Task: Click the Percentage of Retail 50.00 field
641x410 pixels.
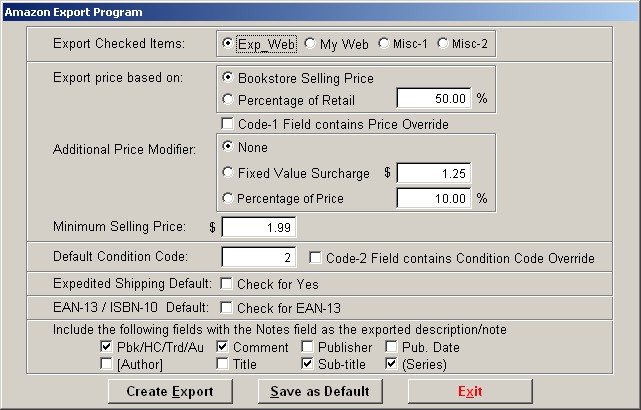Action: [433, 99]
